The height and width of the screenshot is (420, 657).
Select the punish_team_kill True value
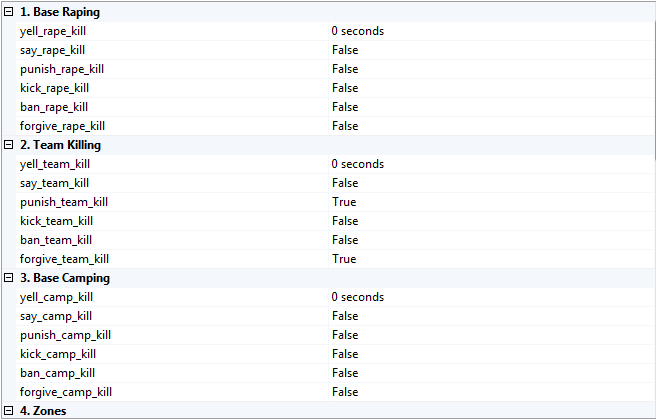344,202
